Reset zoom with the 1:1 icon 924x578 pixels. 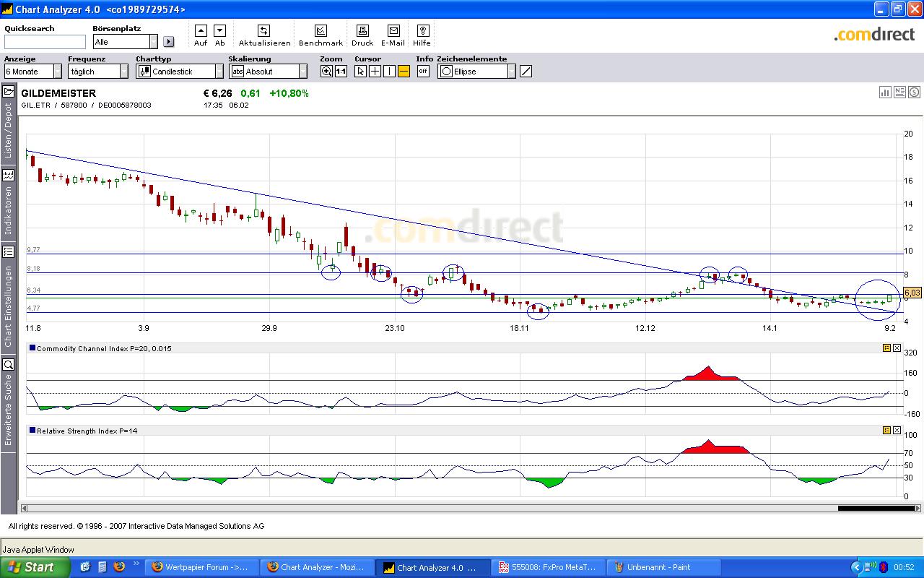pos(341,72)
